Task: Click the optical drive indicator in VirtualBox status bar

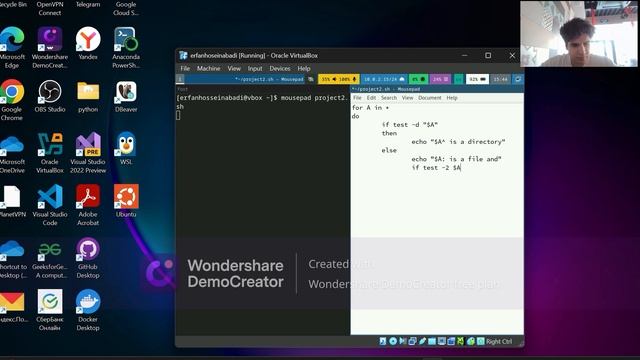Action: 393,341
